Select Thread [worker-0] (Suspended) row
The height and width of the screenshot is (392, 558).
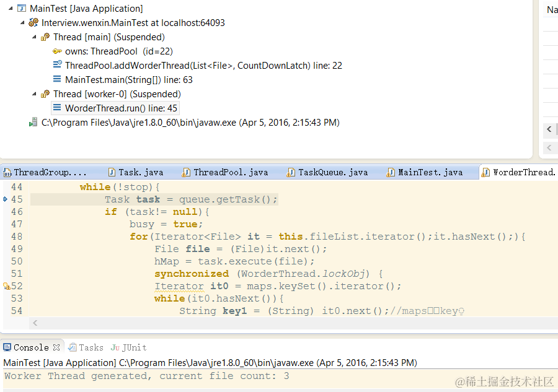(117, 94)
